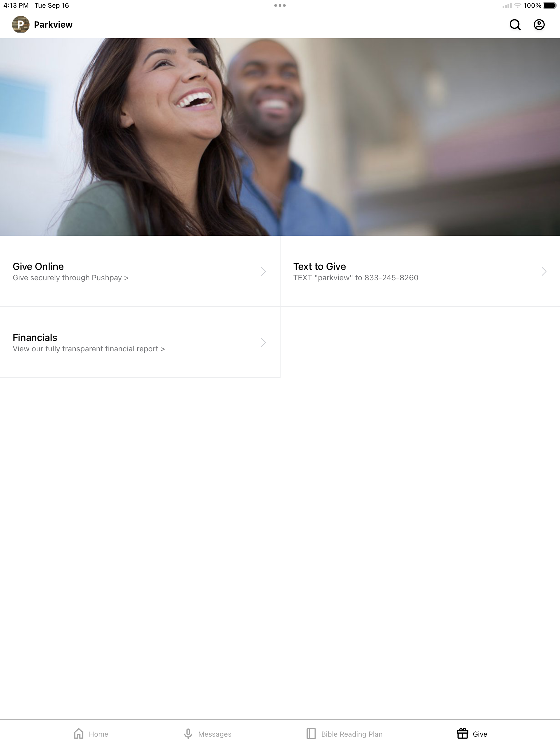Switch to the Messages tab label
Screen dimensions: 560x747
pos(215,734)
